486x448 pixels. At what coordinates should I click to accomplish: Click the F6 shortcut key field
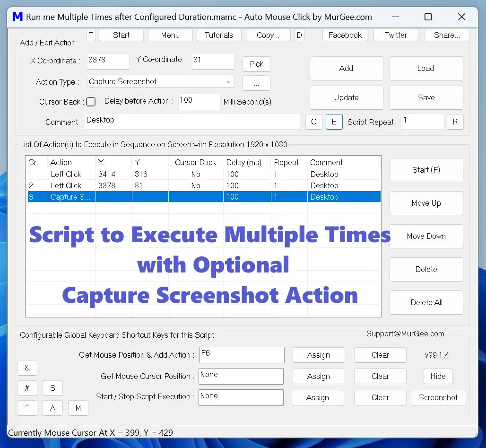pos(242,355)
